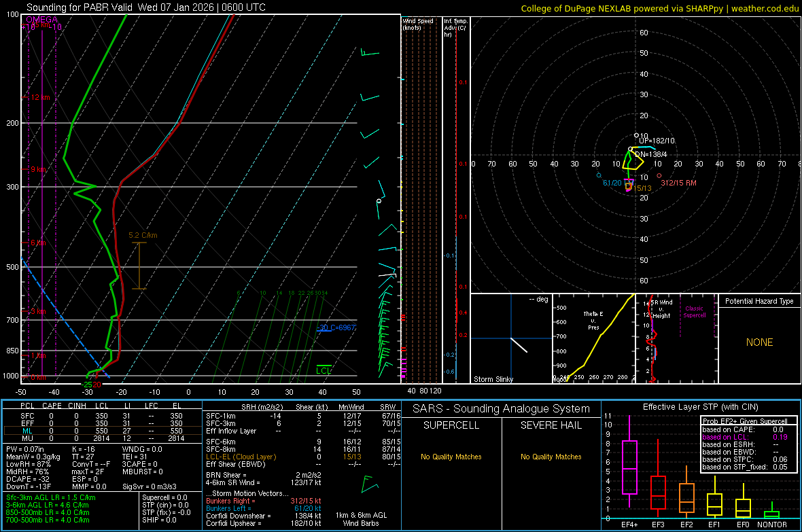Click the "Sfc-3km AGL LR = 1.5 C/km" line
802x532 pixels.
pyautogui.click(x=51, y=497)
